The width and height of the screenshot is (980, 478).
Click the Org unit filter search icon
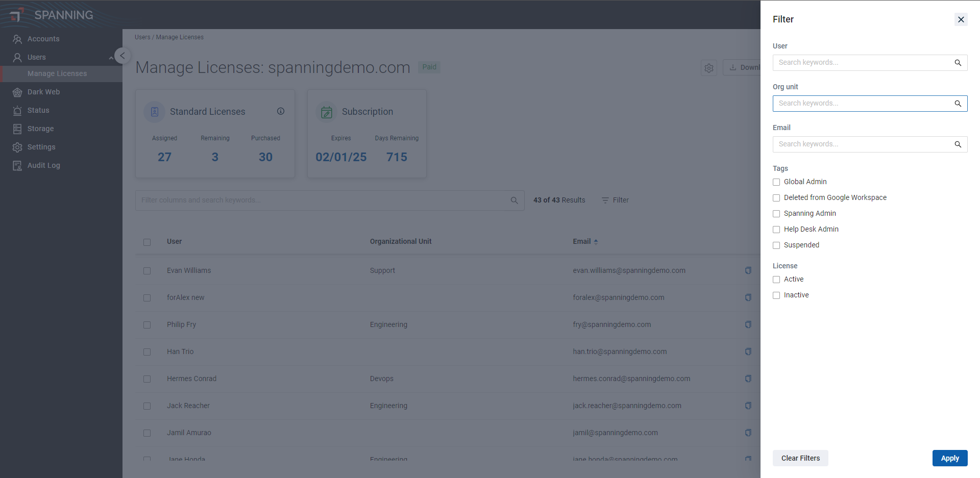click(x=958, y=104)
